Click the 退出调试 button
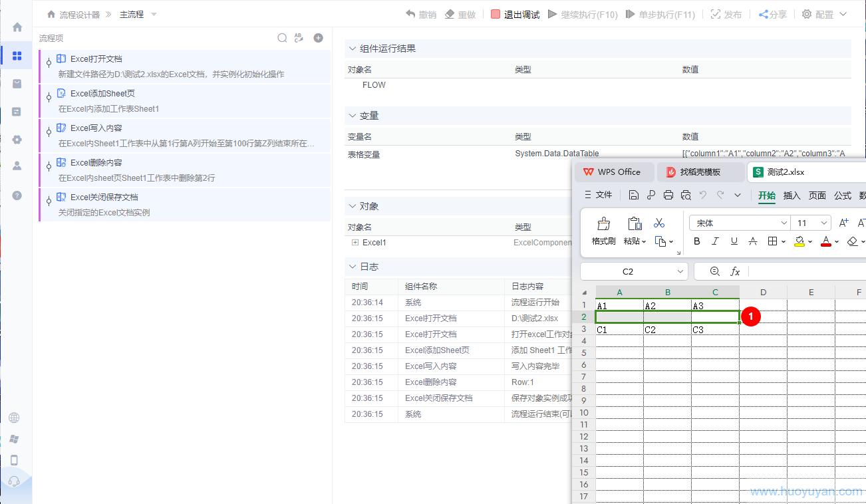The height and width of the screenshot is (504, 866). click(515, 15)
